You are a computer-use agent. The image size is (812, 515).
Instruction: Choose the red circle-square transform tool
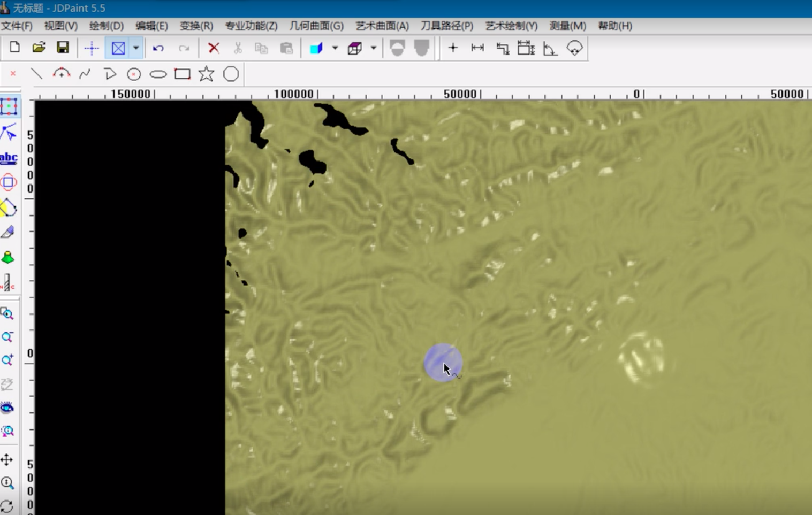[x=9, y=182]
